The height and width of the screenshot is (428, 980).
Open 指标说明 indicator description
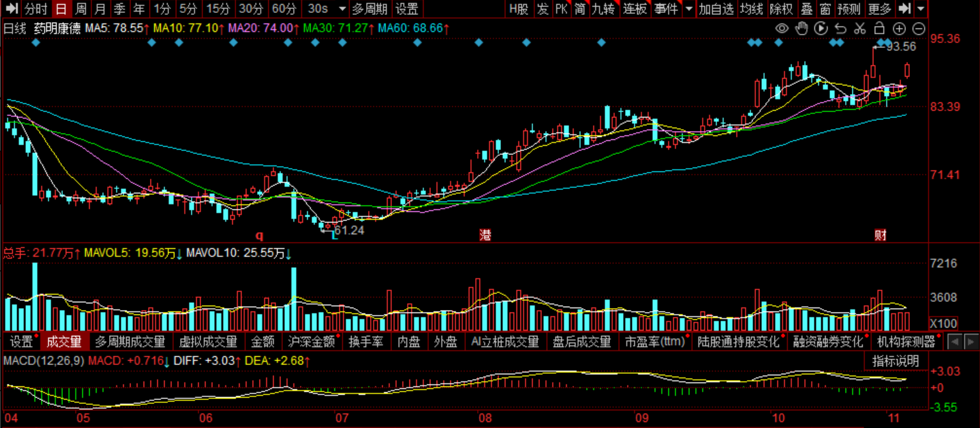[x=895, y=361]
